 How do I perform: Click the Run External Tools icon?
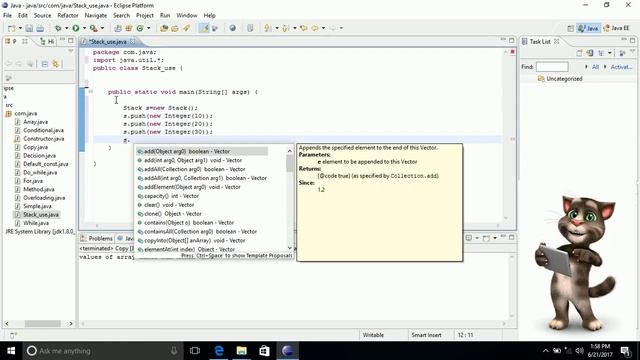[93, 28]
